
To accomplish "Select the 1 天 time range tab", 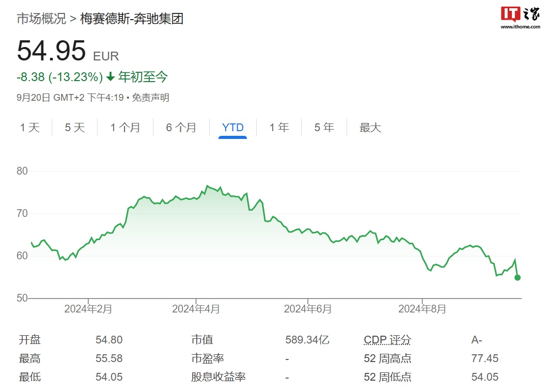I will (x=30, y=127).
